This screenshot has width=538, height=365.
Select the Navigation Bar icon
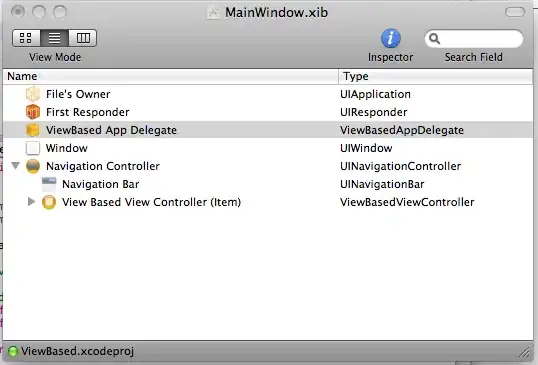click(x=49, y=184)
